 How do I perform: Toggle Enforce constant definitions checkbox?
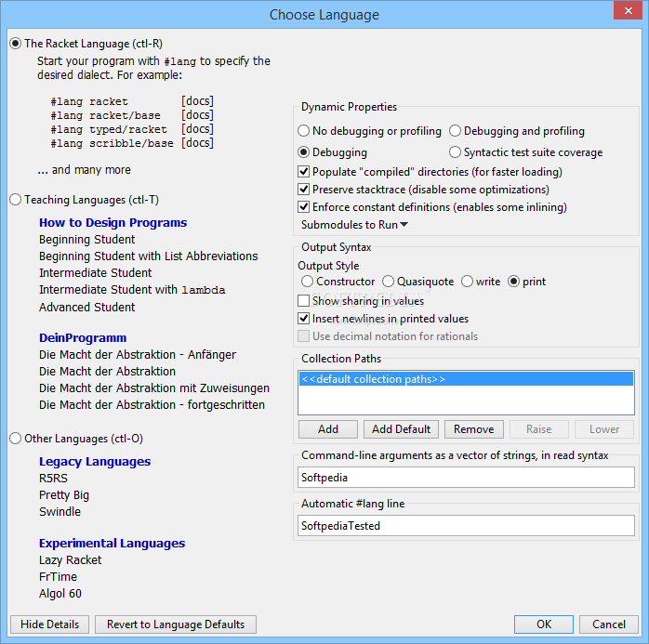(x=303, y=207)
